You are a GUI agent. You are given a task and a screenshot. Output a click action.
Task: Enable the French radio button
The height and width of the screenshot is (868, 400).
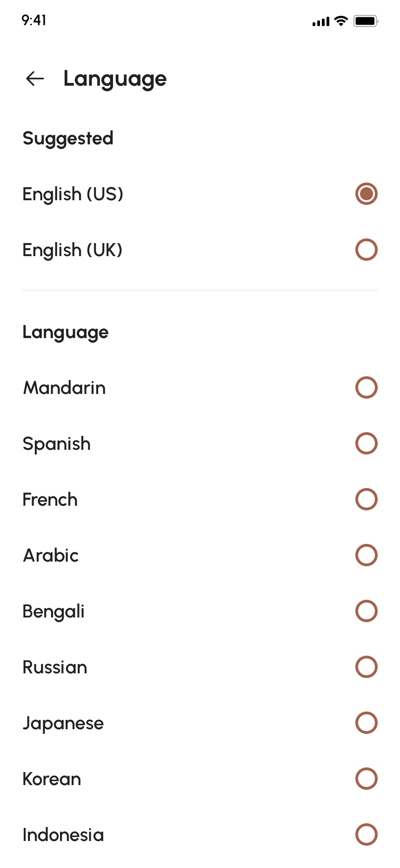coord(366,499)
